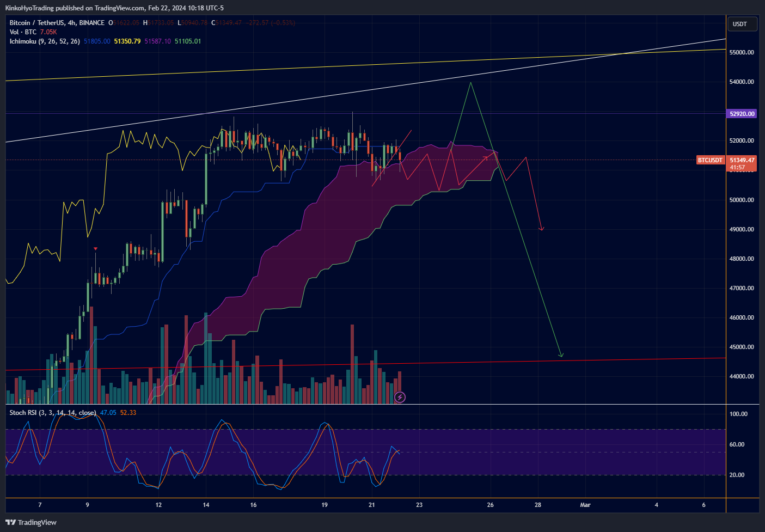Click the 7.05K volume value
Screen dimensions: 765x532
pos(48,32)
